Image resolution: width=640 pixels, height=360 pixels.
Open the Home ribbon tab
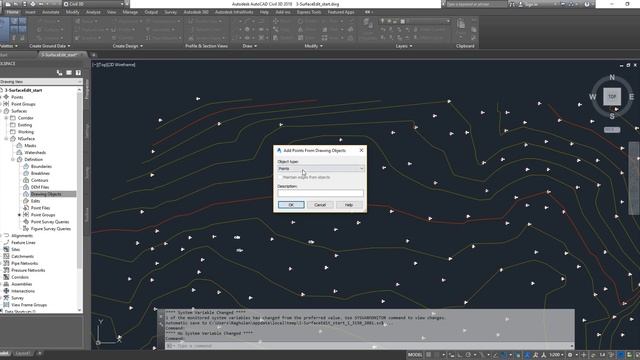pyautogui.click(x=12, y=12)
